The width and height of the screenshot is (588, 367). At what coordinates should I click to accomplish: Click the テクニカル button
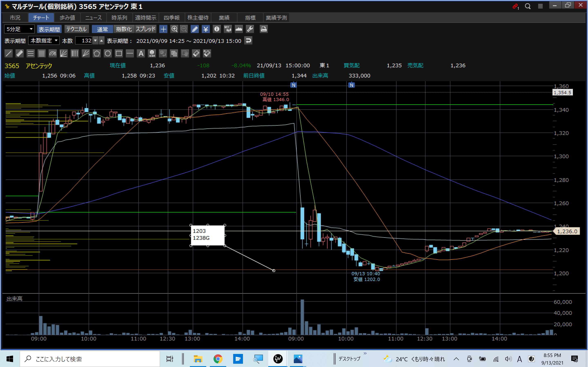[77, 29]
